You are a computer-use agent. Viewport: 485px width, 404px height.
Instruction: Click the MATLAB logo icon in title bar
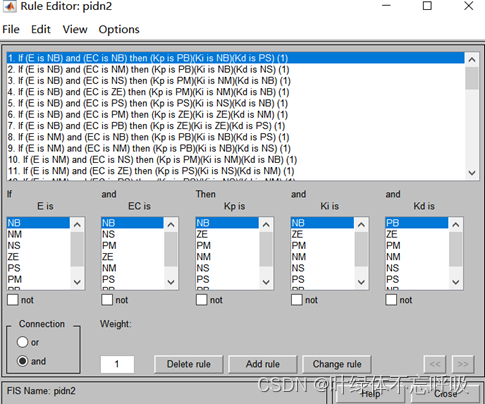click(9, 6)
